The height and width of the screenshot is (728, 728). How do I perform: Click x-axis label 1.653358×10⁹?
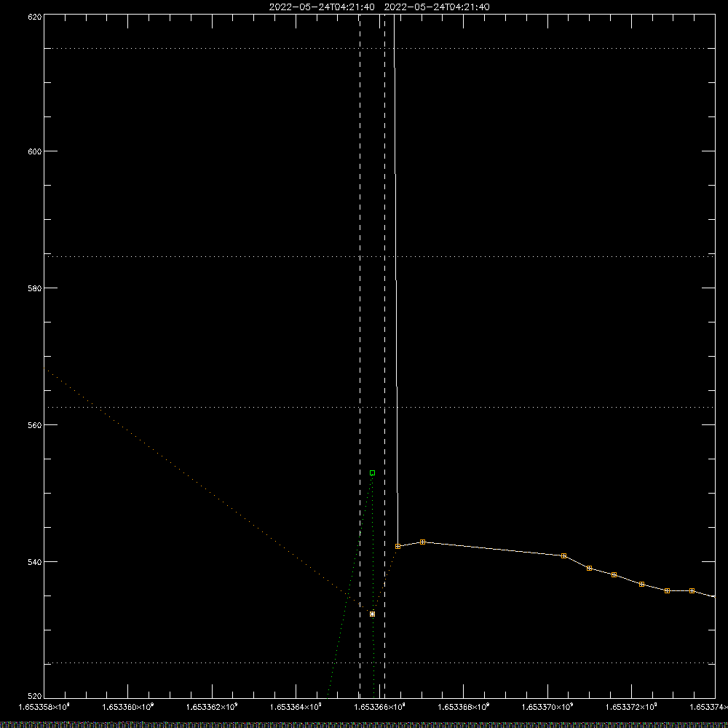[44, 707]
